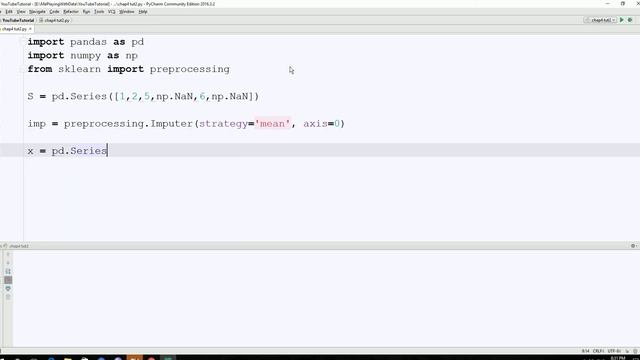This screenshot has width=640, height=360.
Task: Click 'pandas' in the first import line
Action: [88, 42]
